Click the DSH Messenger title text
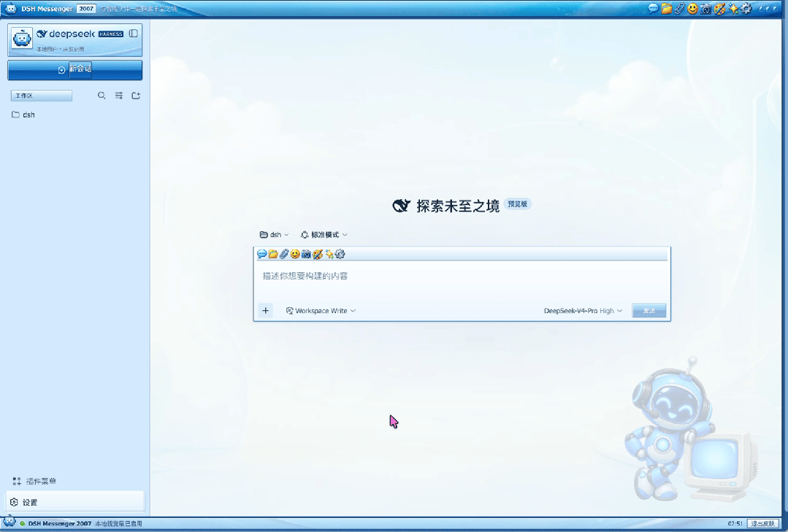This screenshot has height=532, width=788. pos(47,9)
